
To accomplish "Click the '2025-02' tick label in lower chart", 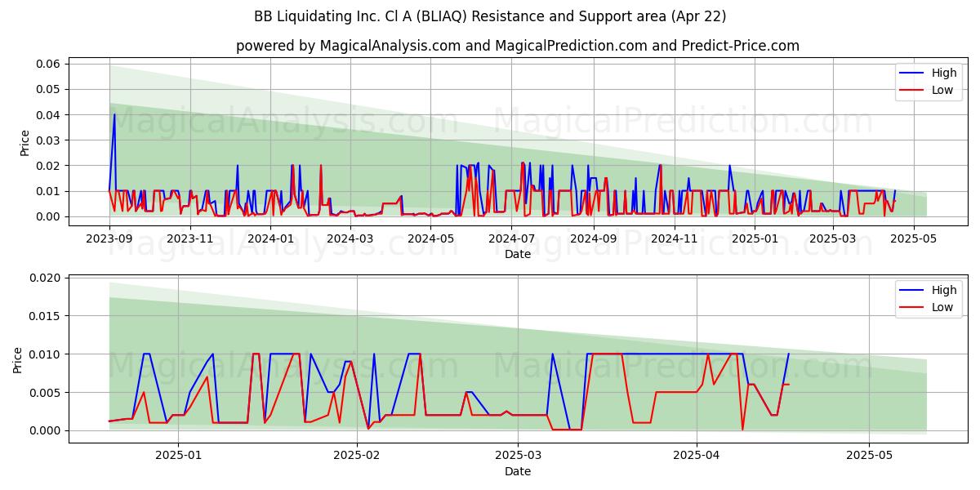I will coord(357,456).
